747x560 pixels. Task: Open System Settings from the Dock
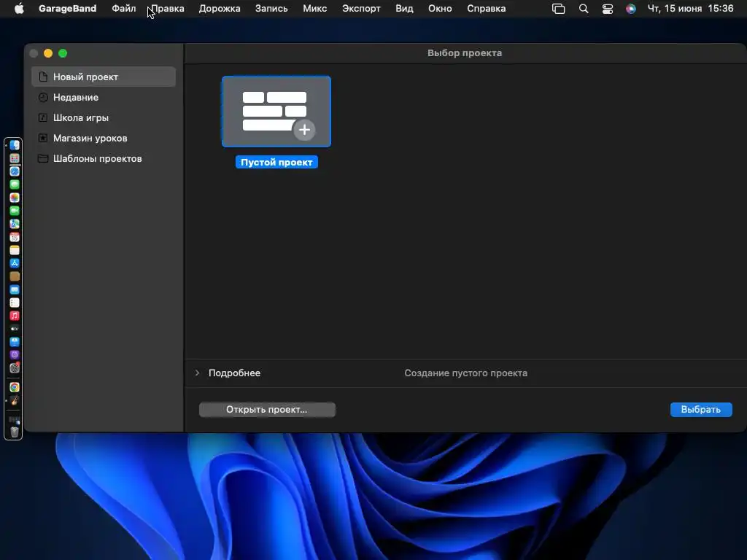click(15, 367)
